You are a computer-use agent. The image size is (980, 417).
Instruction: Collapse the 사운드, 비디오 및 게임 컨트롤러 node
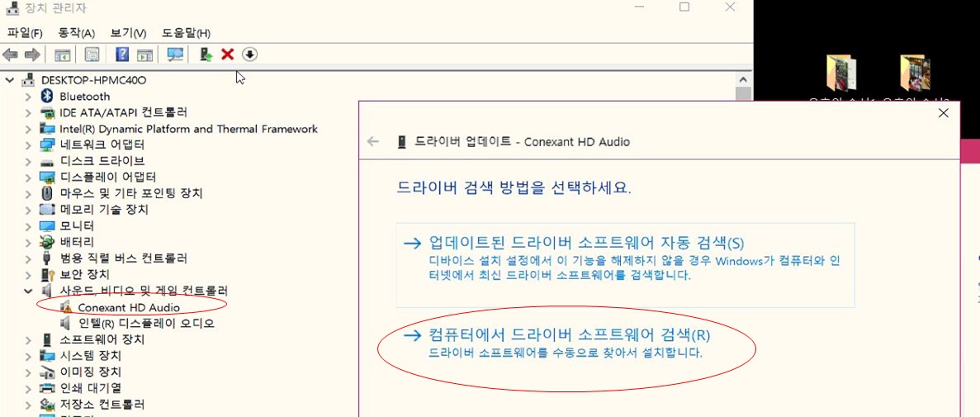click(27, 291)
